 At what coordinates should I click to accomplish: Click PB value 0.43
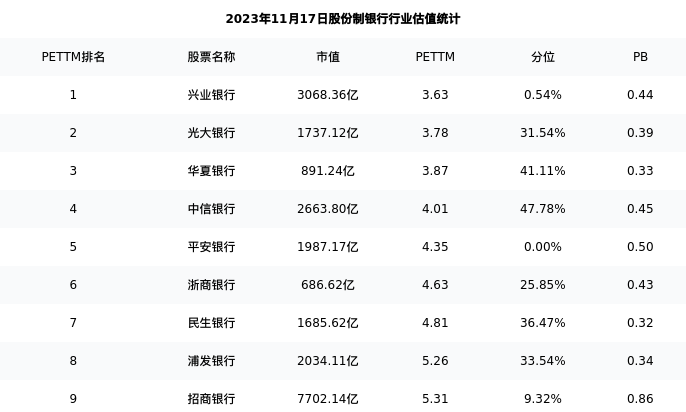pyautogui.click(x=640, y=285)
